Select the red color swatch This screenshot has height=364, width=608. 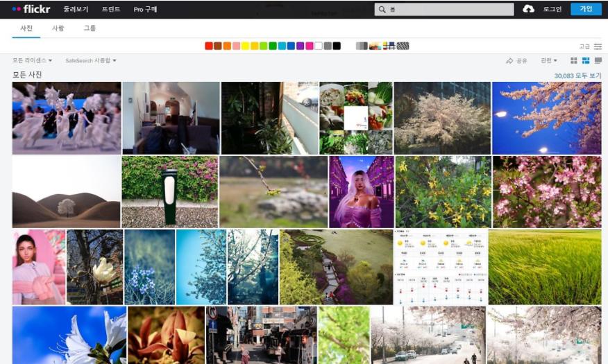click(x=209, y=46)
